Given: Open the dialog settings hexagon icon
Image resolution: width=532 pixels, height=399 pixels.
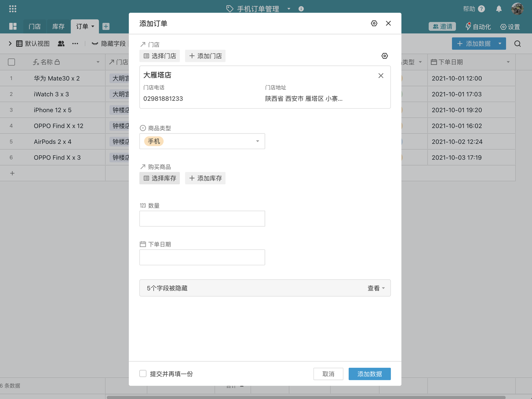Looking at the screenshot, I should [374, 23].
